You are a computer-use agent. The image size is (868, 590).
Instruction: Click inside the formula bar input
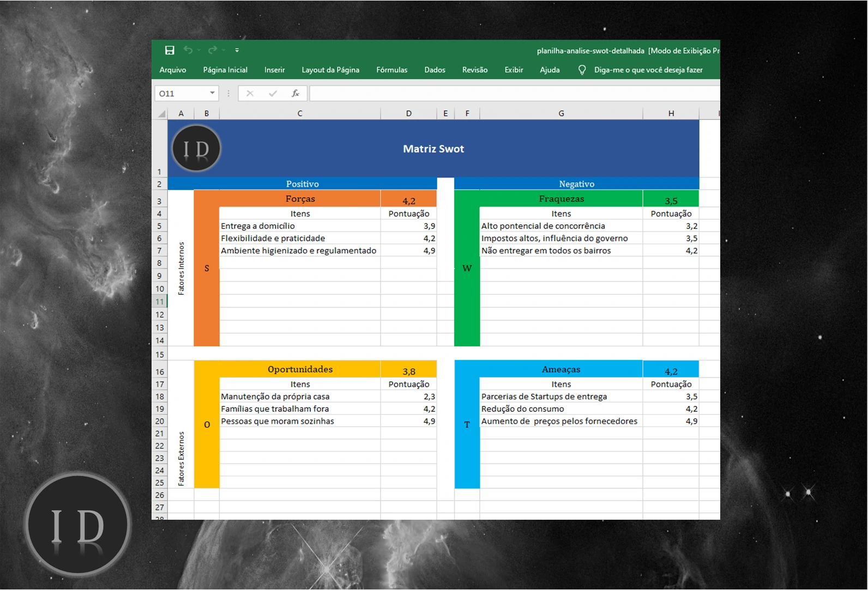[x=513, y=93]
